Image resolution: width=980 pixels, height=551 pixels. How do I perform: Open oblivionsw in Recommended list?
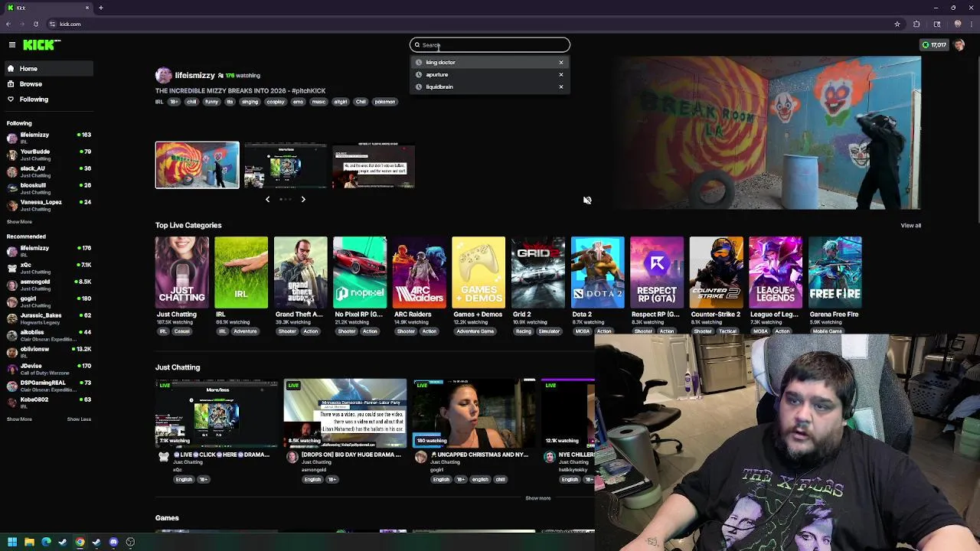[47, 352]
